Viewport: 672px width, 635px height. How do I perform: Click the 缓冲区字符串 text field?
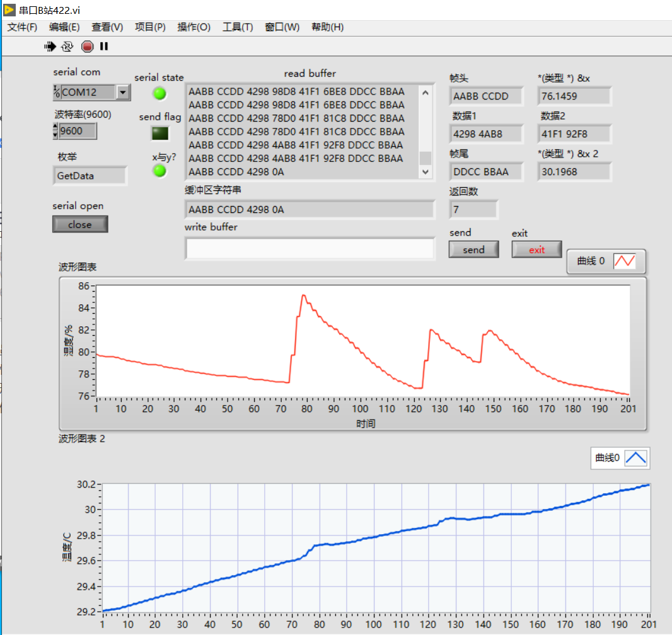[x=310, y=209]
